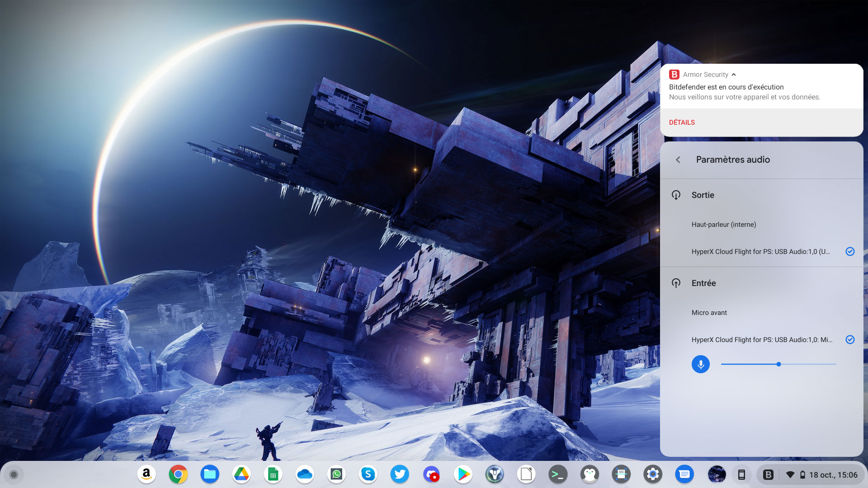868x488 pixels.
Task: Launch the Google Play Store
Action: 463,474
